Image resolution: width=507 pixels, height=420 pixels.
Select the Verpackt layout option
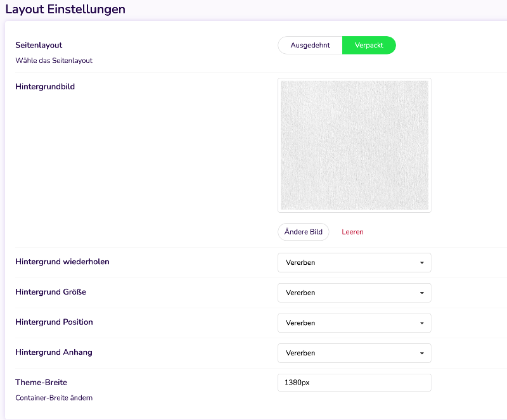[369, 45]
